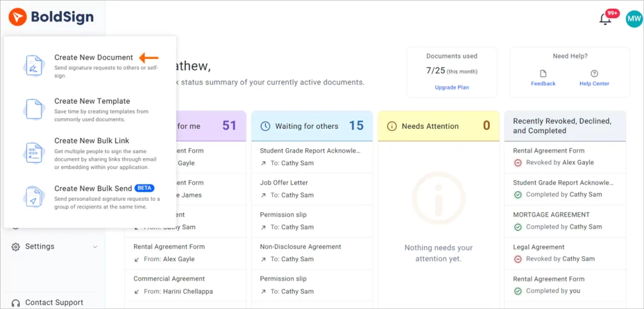Click the completed checkmark for Student Grade Report
The width and height of the screenshot is (644, 309).
pos(518,195)
